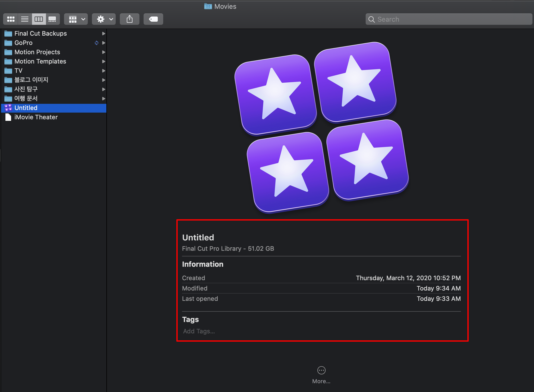Open the Motion Projects folder

[37, 52]
